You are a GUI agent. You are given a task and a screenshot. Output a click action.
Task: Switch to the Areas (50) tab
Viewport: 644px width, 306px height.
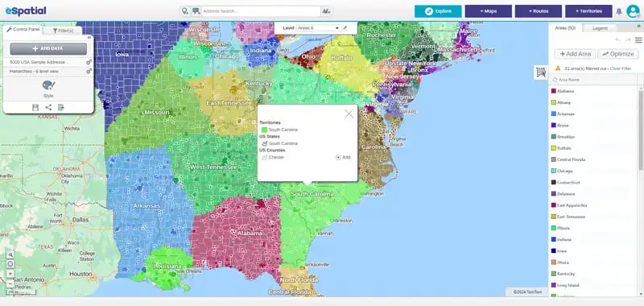565,28
